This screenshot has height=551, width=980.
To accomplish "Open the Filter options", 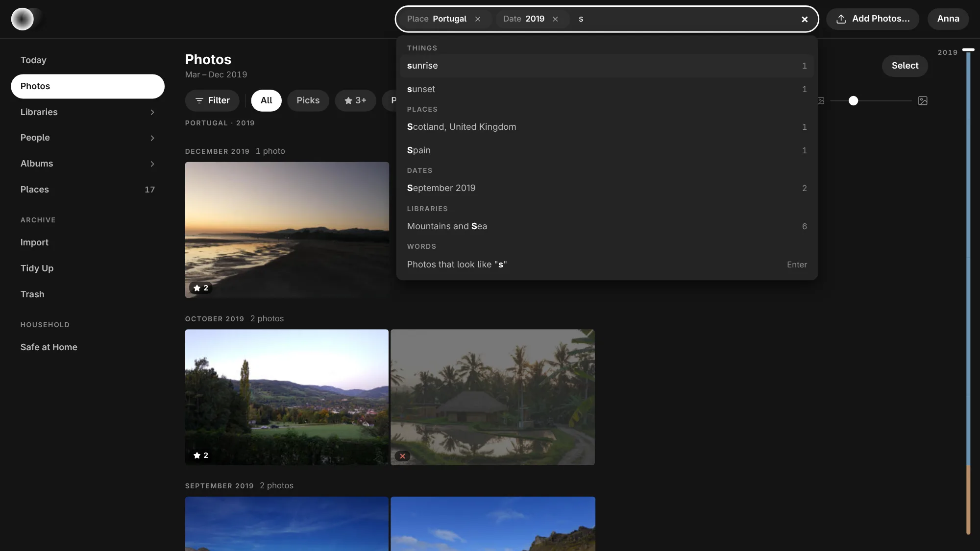I will (212, 100).
